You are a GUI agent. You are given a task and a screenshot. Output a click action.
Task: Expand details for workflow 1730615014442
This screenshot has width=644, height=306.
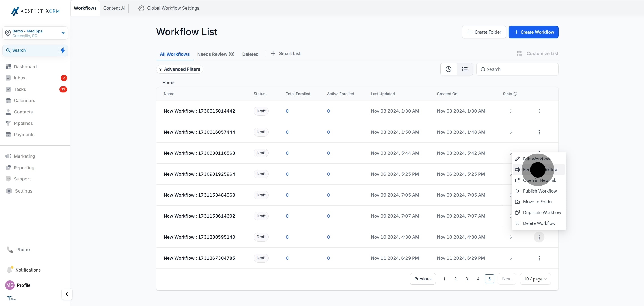coord(511,111)
